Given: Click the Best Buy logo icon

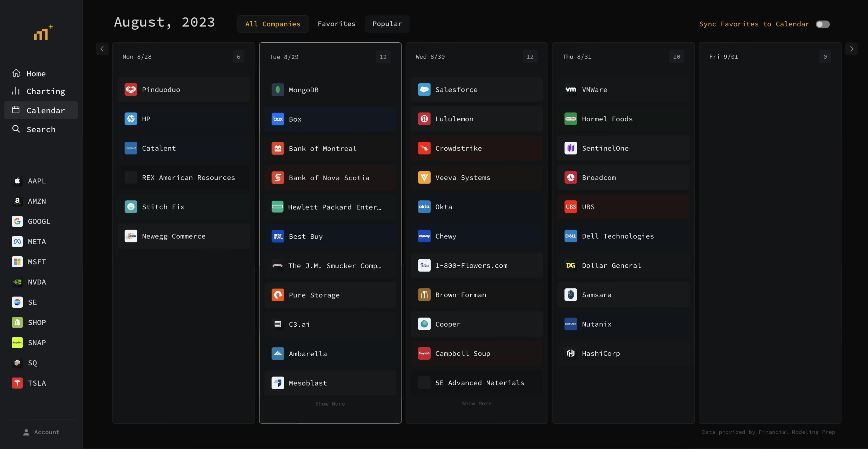Looking at the screenshot, I should (278, 237).
